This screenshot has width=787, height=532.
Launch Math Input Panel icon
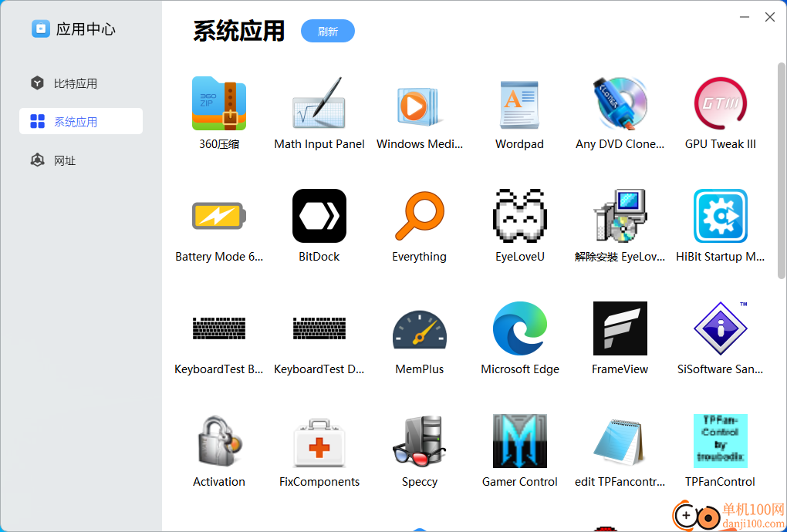click(x=319, y=103)
